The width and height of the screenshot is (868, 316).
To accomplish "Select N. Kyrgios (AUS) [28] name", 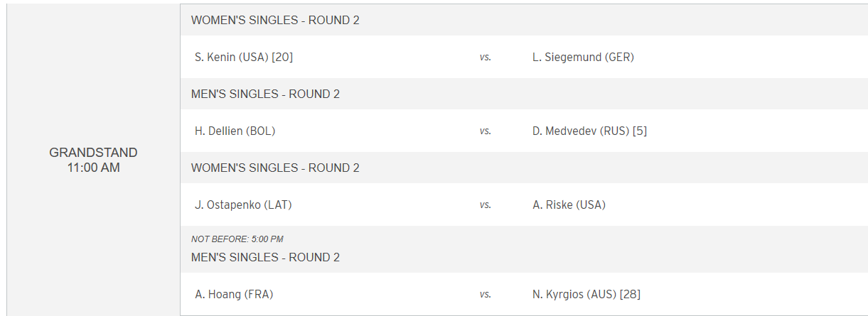I will [x=586, y=295].
